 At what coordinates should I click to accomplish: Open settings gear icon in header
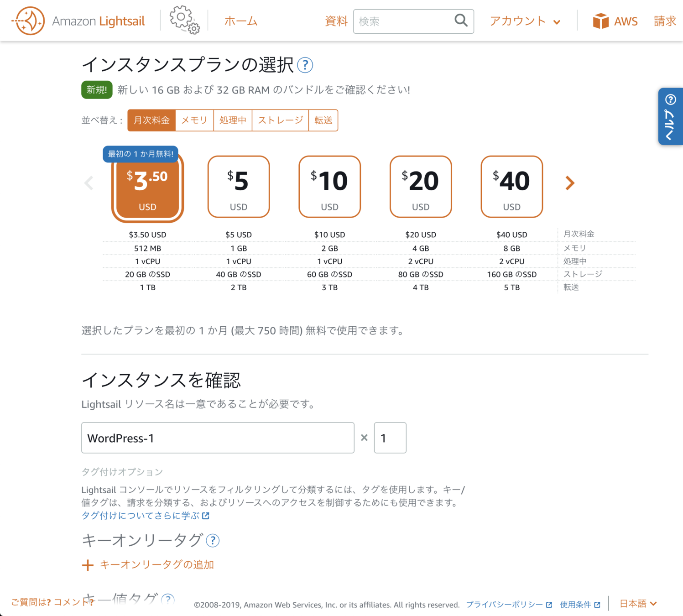click(184, 20)
